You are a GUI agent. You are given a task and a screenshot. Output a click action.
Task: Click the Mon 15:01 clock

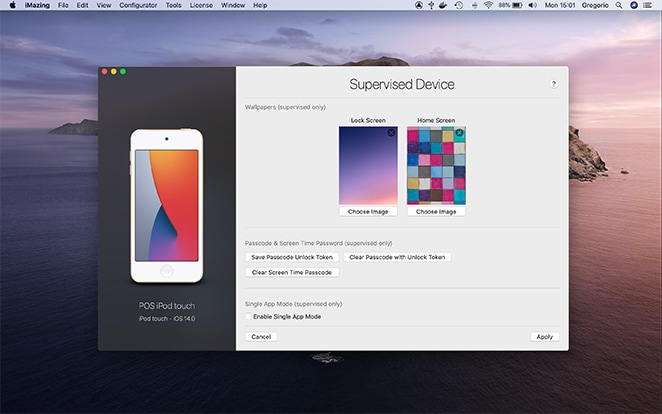coord(560,5)
